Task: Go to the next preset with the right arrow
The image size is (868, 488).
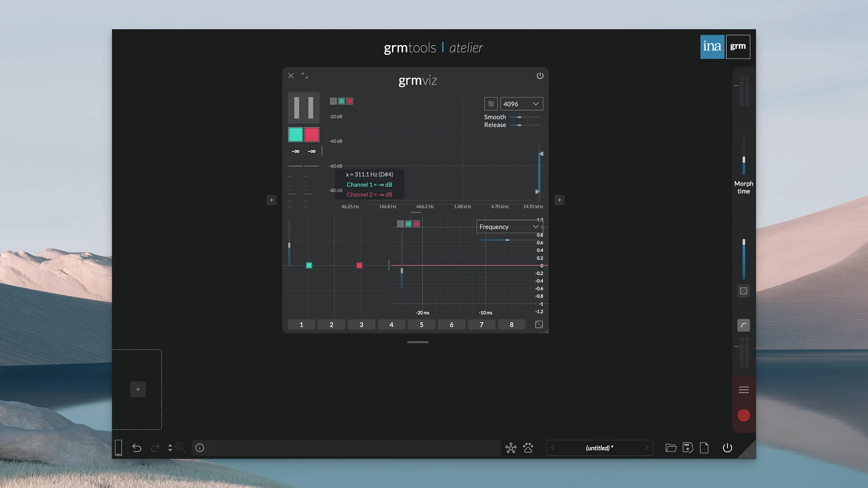Action: pyautogui.click(x=646, y=448)
